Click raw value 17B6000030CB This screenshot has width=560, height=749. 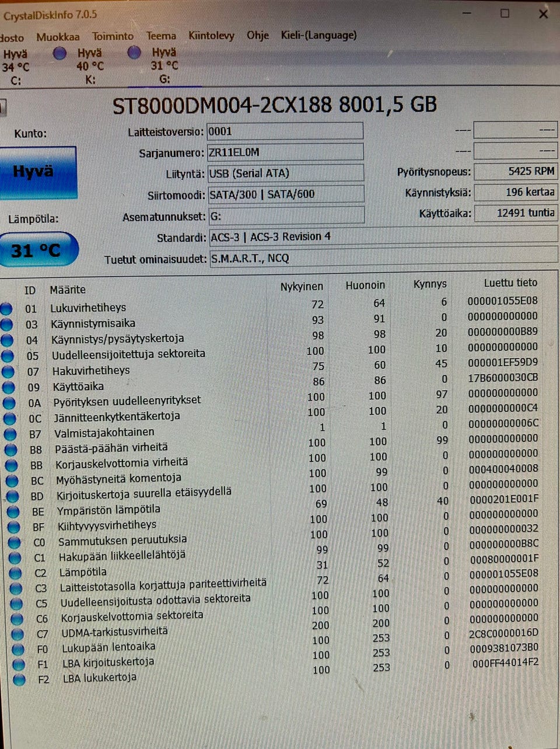tap(503, 377)
